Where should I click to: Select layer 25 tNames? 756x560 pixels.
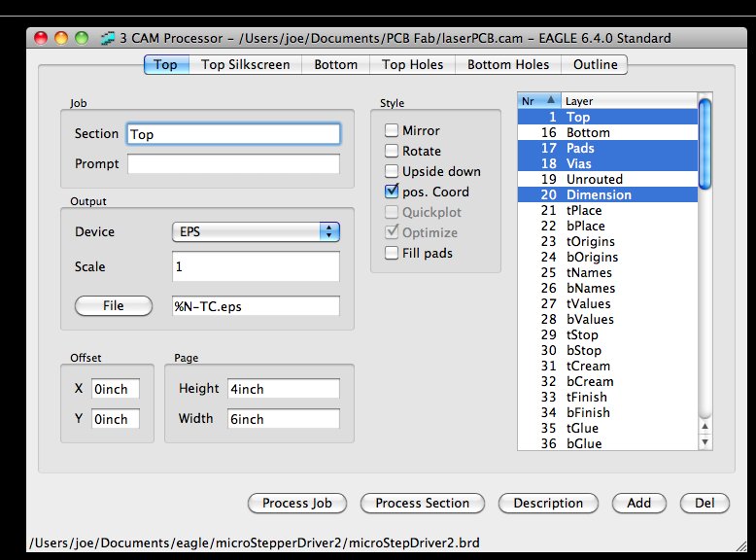(607, 272)
